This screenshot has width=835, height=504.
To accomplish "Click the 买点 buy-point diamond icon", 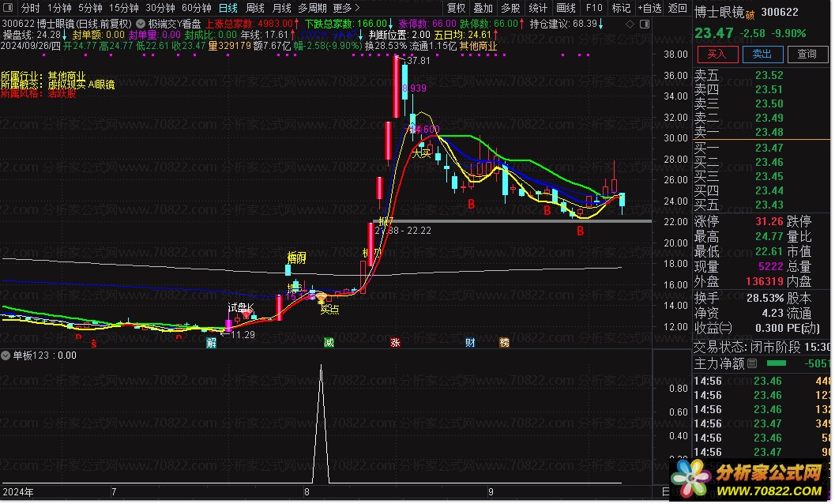I will click(x=322, y=298).
